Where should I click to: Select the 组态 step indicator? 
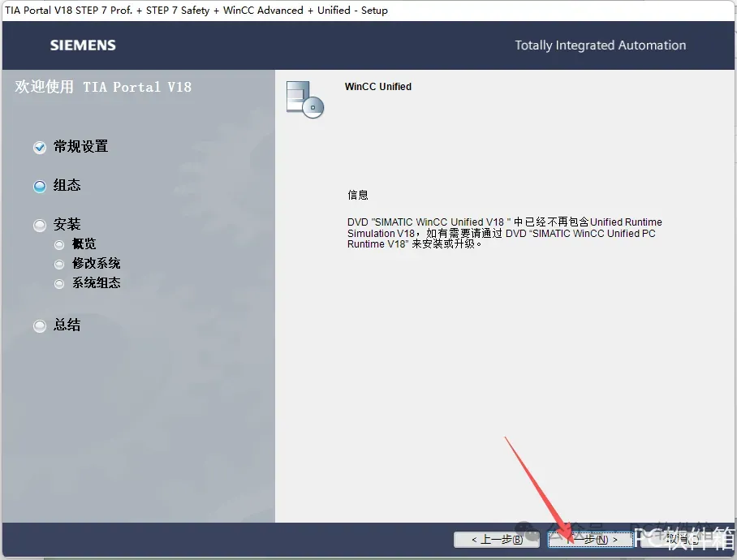(40, 187)
